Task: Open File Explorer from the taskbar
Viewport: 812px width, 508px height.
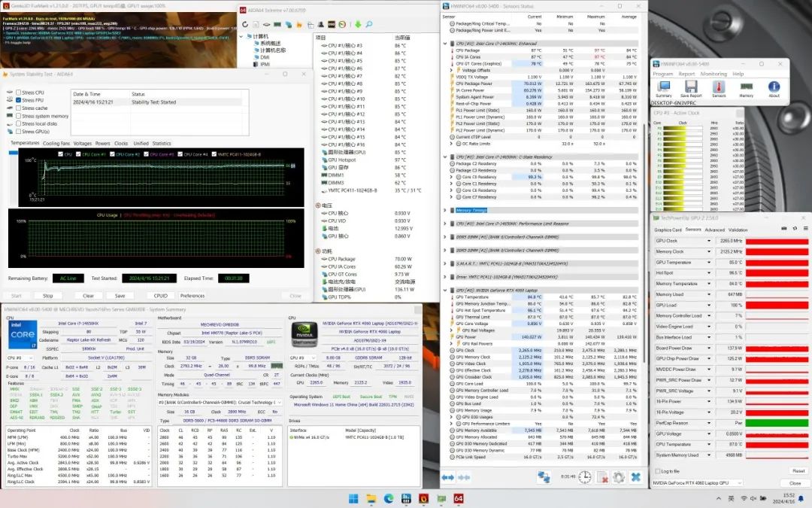Action: pos(371,499)
